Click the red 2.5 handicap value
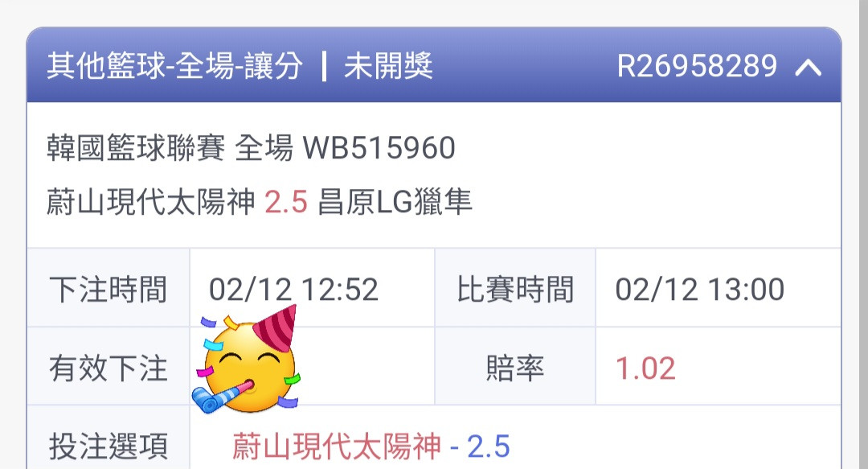The width and height of the screenshot is (868, 469). pyautogui.click(x=285, y=202)
